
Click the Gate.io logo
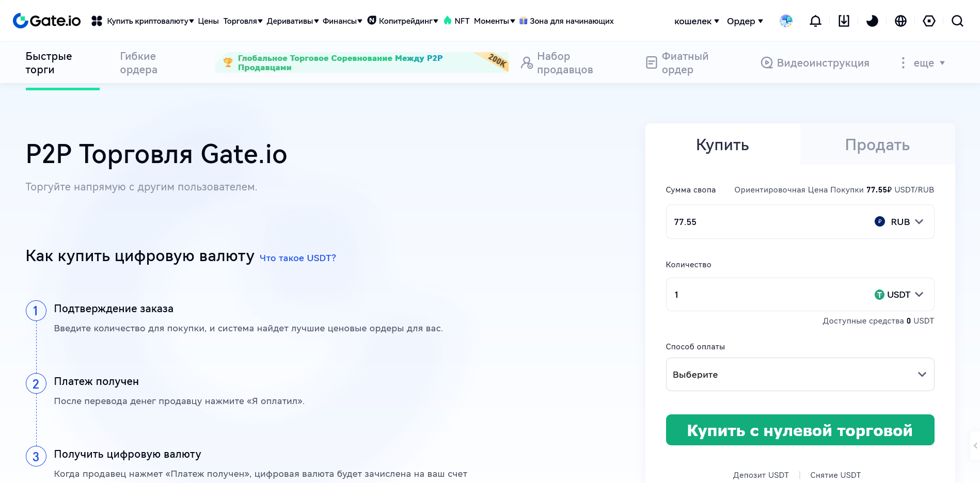point(46,21)
